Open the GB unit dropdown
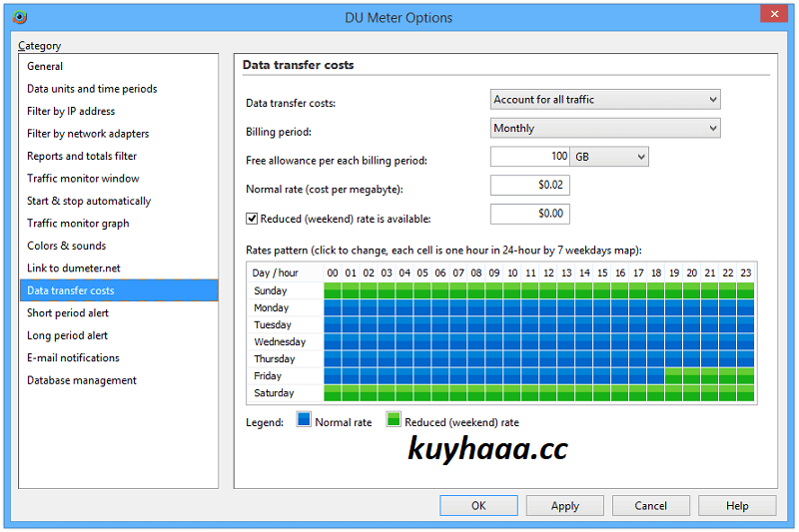Image resolution: width=799 pixels, height=532 pixels. pyautogui.click(x=609, y=157)
